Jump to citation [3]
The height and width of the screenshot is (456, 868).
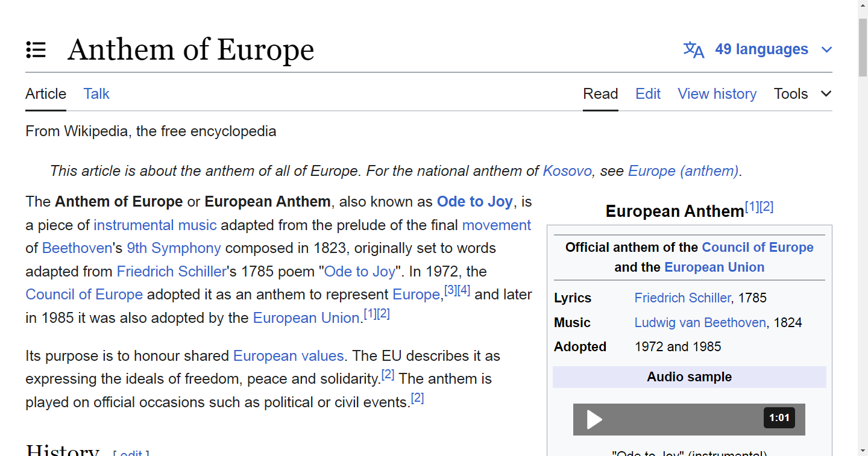pos(451,290)
